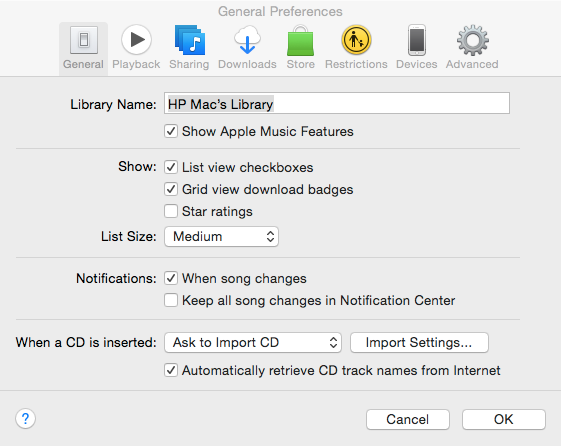Toggle List view checkboxes option

[171, 167]
